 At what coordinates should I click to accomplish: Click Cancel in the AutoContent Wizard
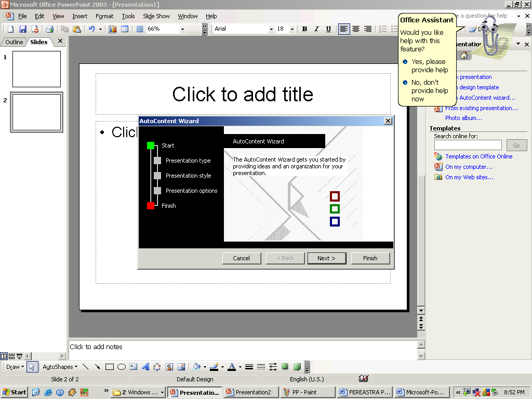pyautogui.click(x=242, y=258)
